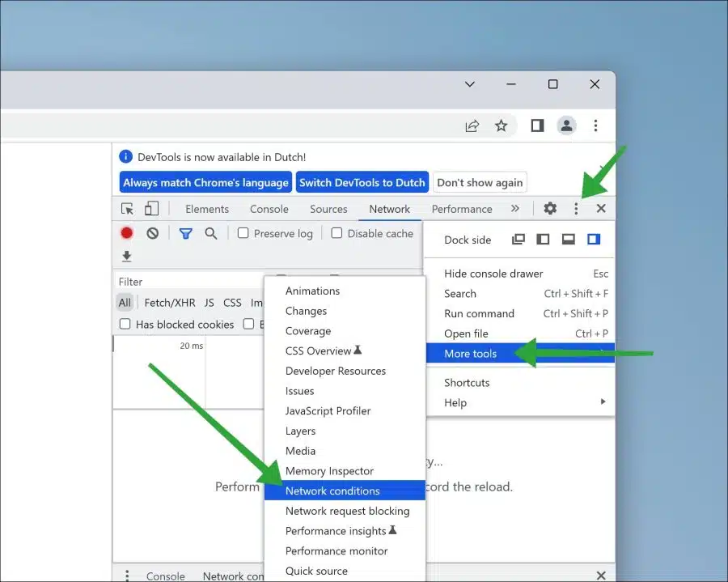Viewport: 728px width, 582px height.
Task: Click Switch DevTools to Dutch
Action: pyautogui.click(x=362, y=183)
